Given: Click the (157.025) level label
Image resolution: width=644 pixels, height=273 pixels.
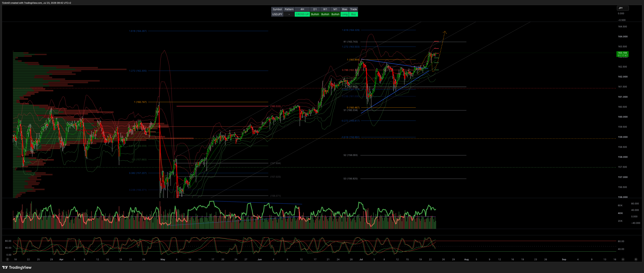Looking at the screenshot, I should pyautogui.click(x=275, y=177).
